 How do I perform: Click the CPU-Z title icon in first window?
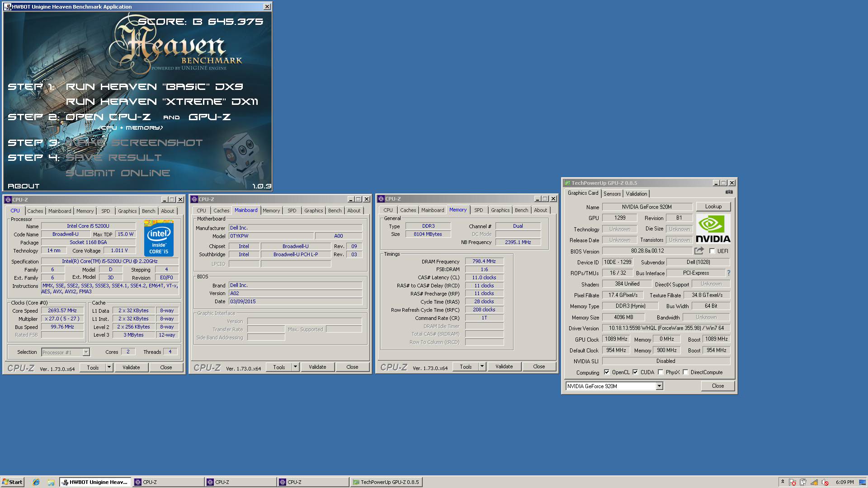coord(8,199)
